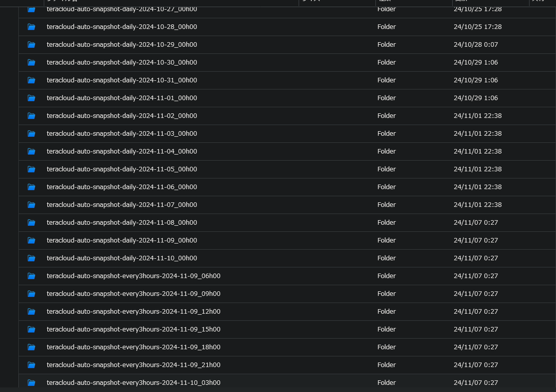Click folder icon for every3hours-2024-11-09_18h00
This screenshot has width=556, height=392.
pyautogui.click(x=31, y=347)
